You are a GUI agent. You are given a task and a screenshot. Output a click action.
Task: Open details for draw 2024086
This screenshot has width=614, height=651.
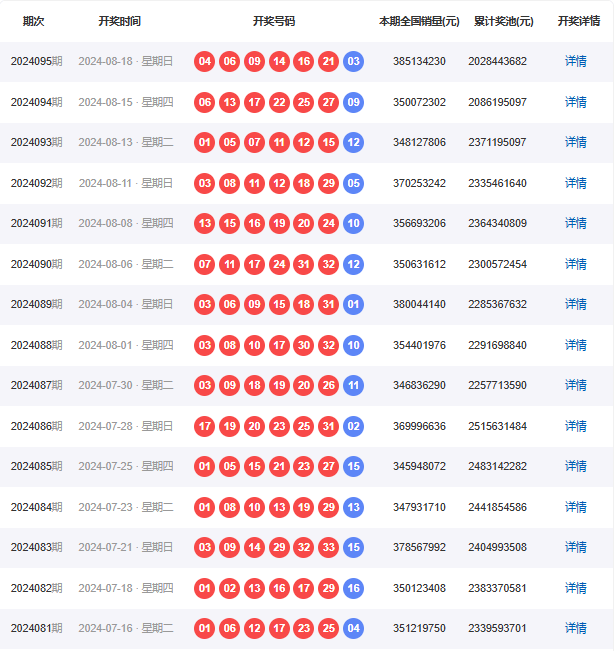coord(575,426)
